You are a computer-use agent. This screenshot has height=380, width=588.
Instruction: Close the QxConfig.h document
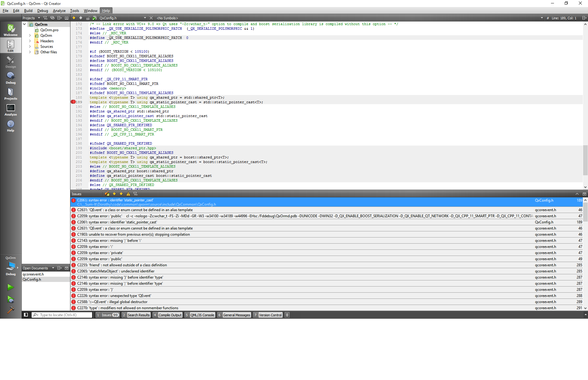coord(151,18)
